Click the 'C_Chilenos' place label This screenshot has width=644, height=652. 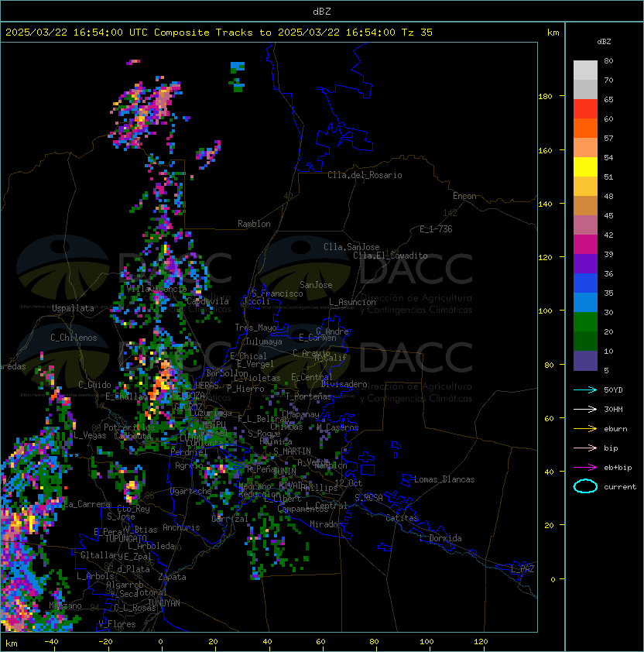[74, 338]
